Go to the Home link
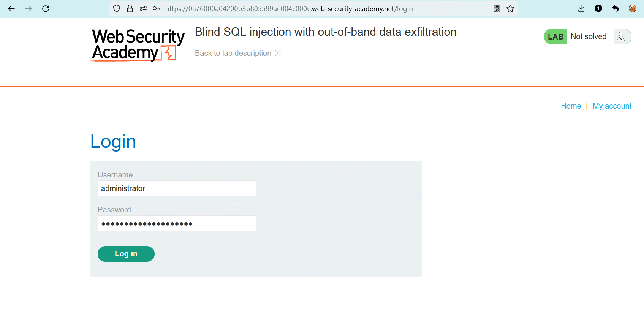This screenshot has width=644, height=321. (571, 106)
